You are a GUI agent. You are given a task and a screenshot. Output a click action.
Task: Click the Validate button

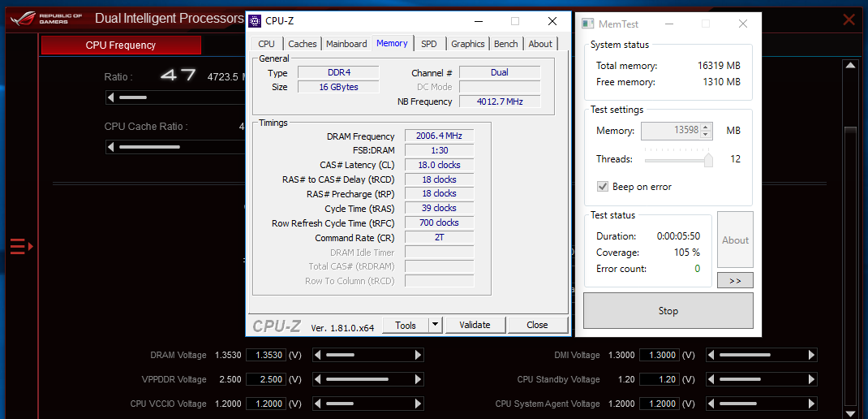click(475, 325)
